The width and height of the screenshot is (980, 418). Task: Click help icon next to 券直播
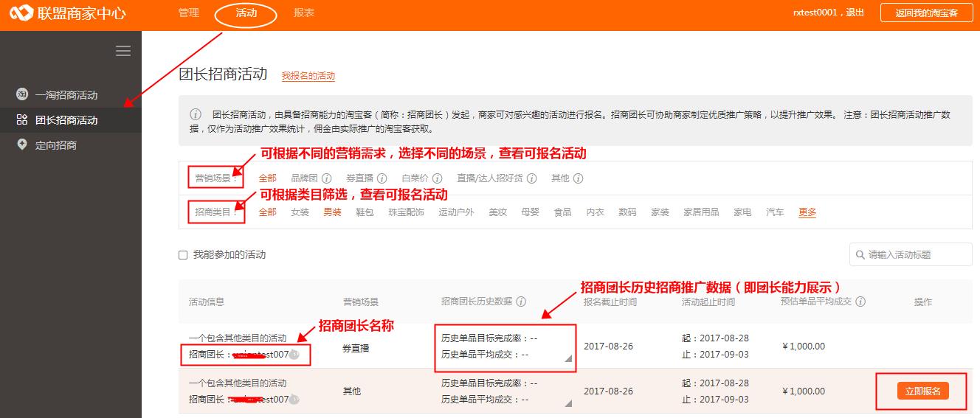(382, 178)
